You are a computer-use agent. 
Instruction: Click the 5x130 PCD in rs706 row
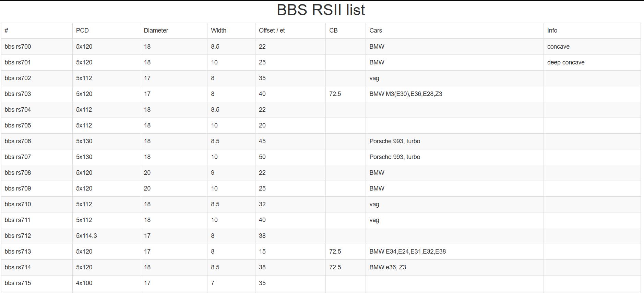[x=106, y=141]
